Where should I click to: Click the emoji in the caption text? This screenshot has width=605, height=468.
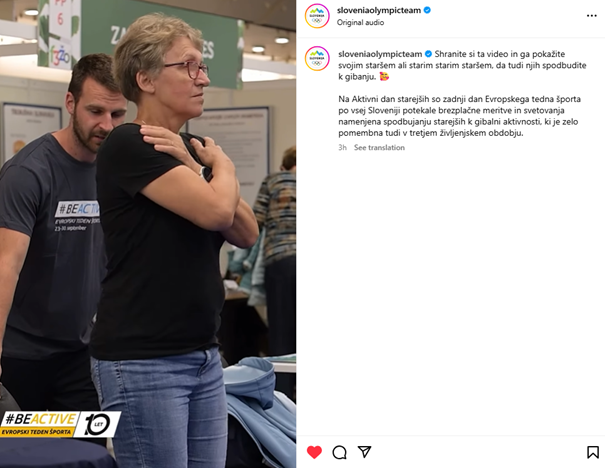[384, 76]
